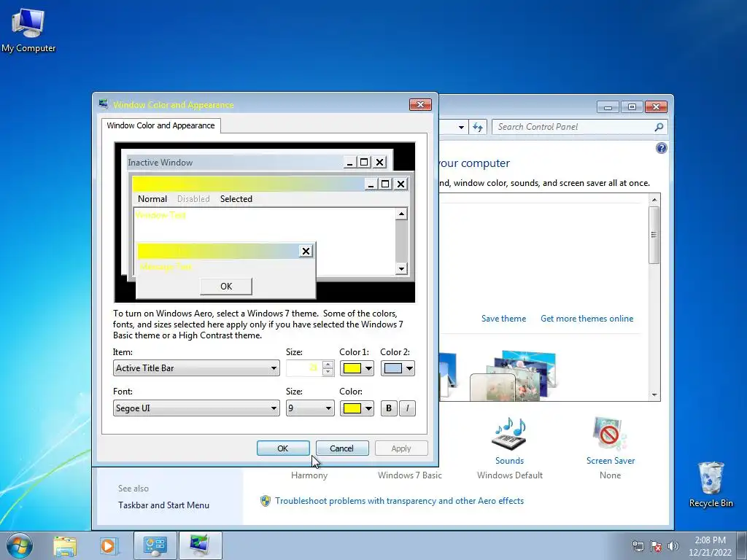Click search magnifier in Control Panel
Screen dimensions: 747x560
click(x=659, y=127)
